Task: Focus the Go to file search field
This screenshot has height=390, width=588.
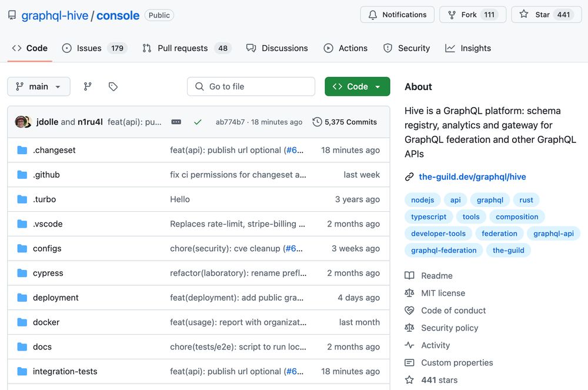Action: point(251,86)
